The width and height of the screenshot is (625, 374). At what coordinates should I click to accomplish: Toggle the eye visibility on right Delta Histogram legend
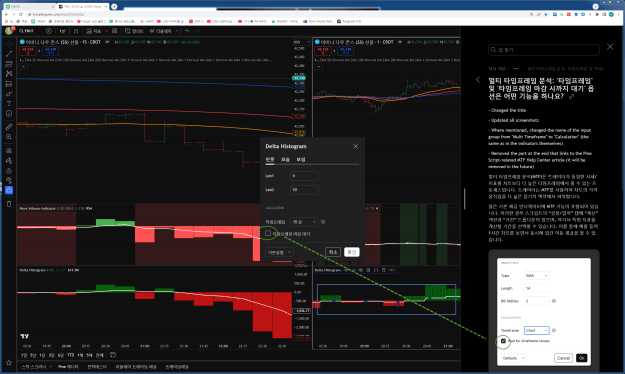click(x=361, y=270)
